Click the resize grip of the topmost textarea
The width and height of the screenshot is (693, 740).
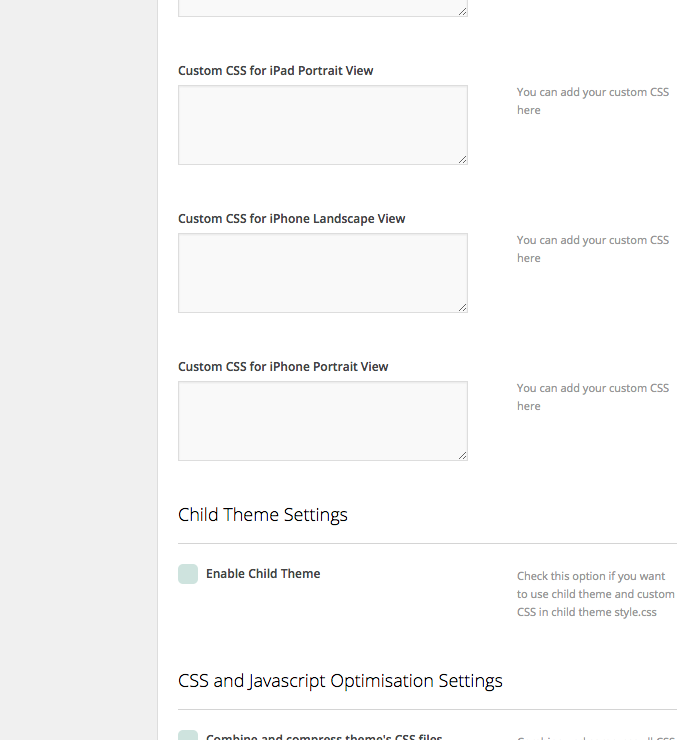[x=463, y=12]
